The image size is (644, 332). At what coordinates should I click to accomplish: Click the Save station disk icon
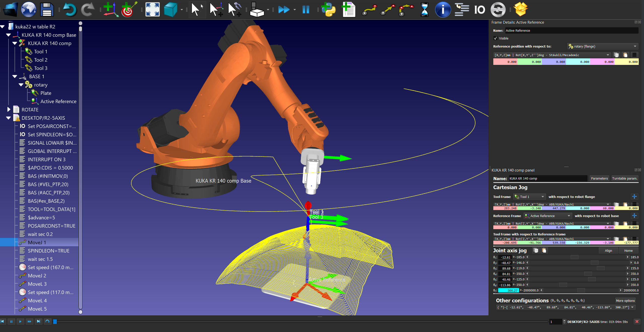tap(47, 10)
